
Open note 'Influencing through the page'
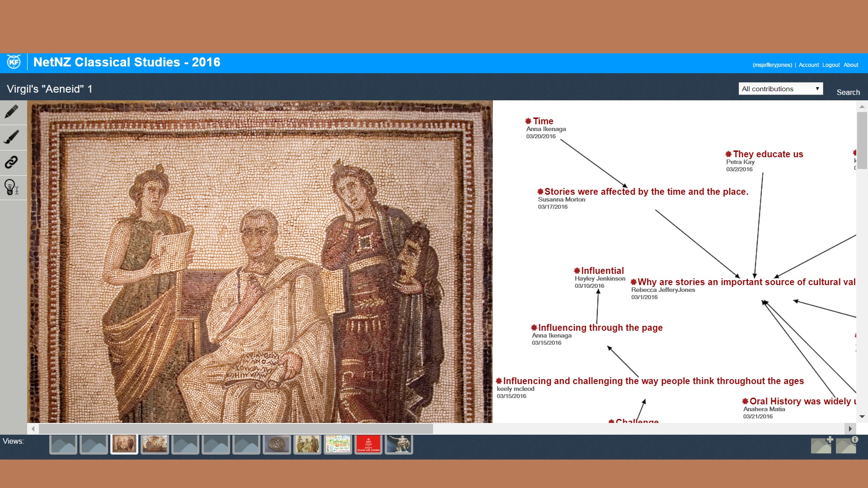point(600,328)
